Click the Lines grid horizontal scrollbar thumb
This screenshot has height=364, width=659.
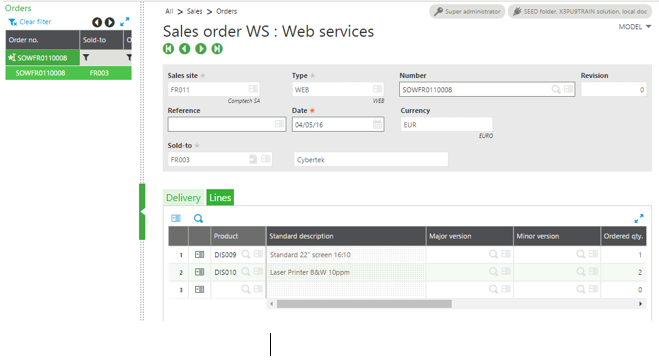tap(364, 304)
